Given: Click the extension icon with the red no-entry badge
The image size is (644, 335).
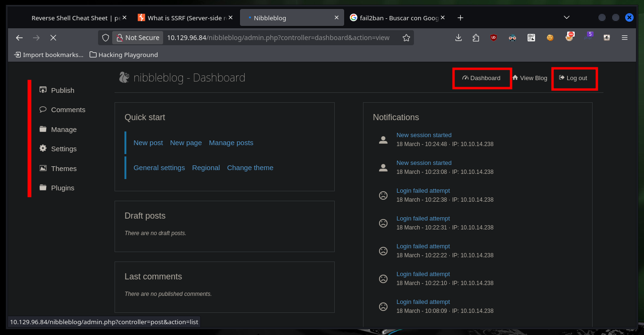Looking at the screenshot, I should tap(570, 37).
